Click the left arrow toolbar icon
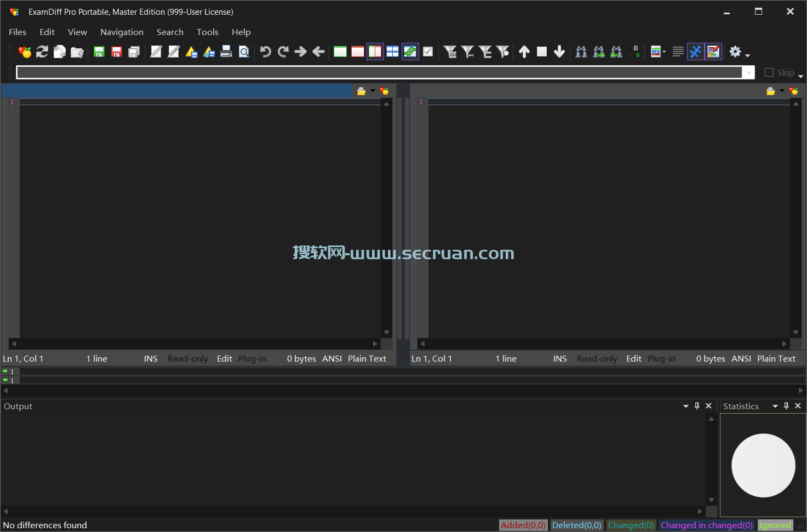This screenshot has width=807, height=532. [x=318, y=52]
